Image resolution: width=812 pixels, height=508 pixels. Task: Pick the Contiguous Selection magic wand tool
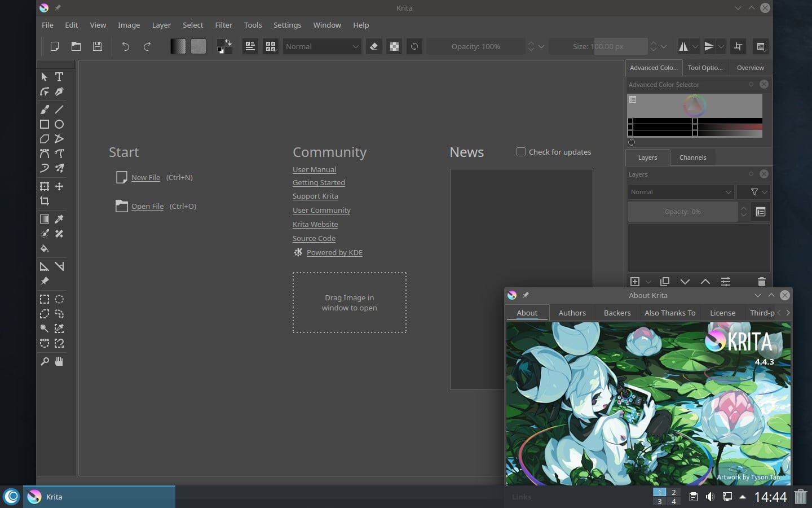point(45,329)
